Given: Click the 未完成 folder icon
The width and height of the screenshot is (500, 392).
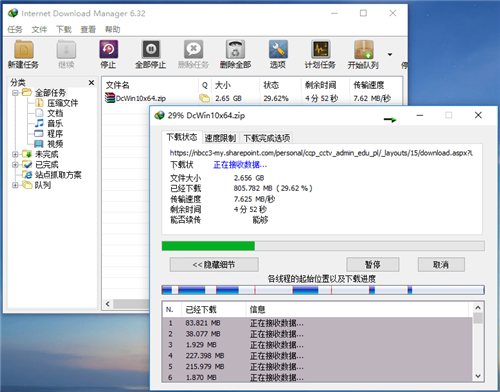Looking at the screenshot, I should pyautogui.click(x=27, y=154).
